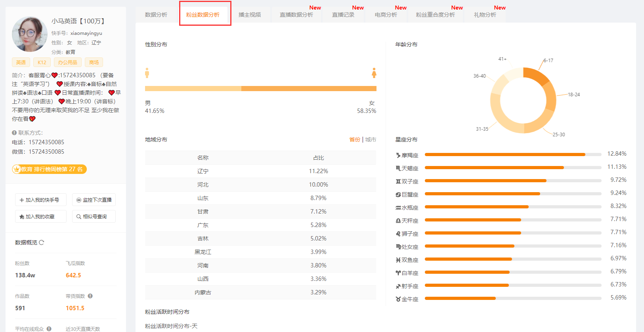Click the monitor icon in 监控下次直播
This screenshot has width=644, height=332.
[79, 200]
